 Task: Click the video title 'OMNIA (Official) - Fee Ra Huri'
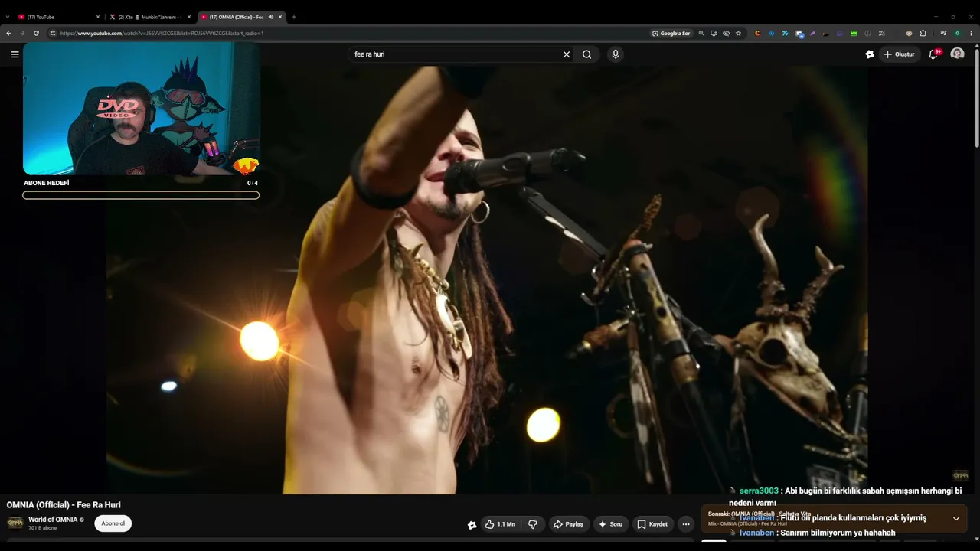pyautogui.click(x=64, y=505)
